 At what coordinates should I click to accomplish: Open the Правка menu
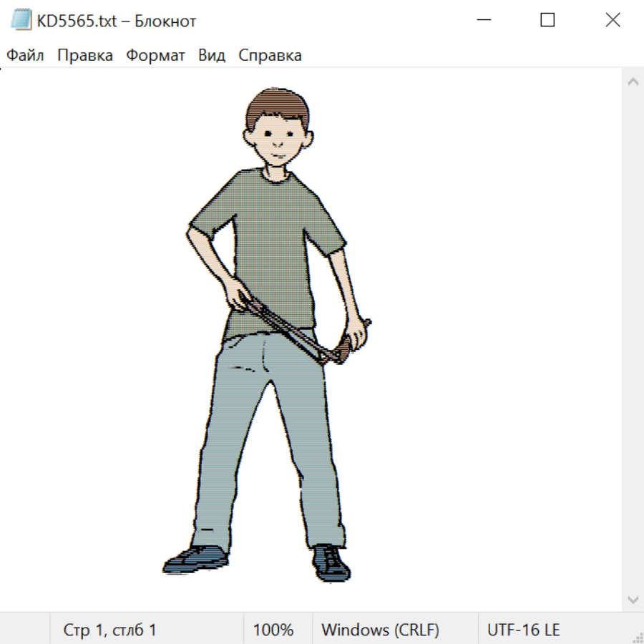click(85, 56)
